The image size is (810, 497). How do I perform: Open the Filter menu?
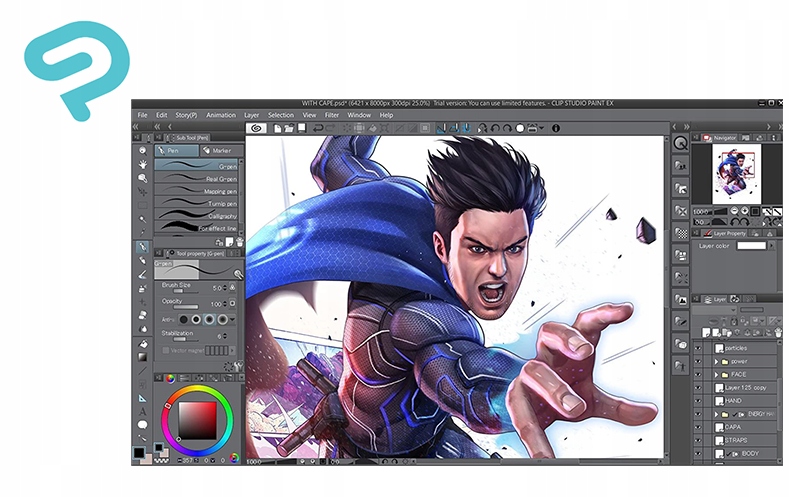coord(331,115)
